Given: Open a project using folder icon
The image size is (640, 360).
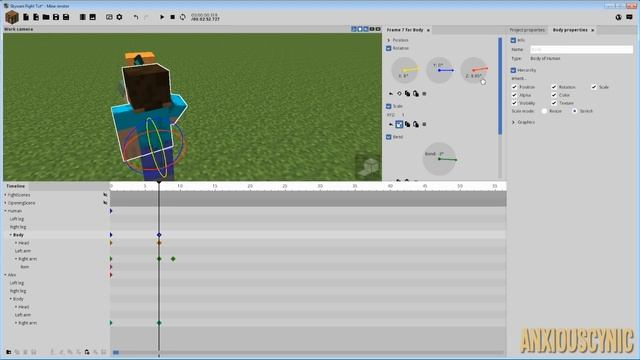Looking at the screenshot, I should (x=46, y=17).
